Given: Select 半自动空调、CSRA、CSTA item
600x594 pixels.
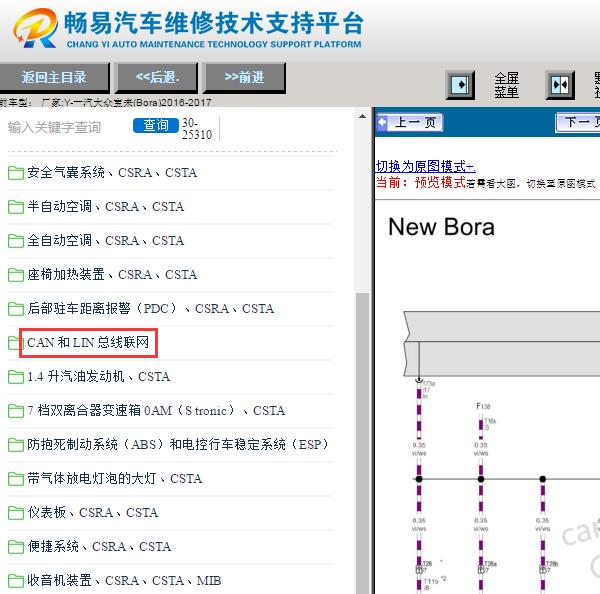Looking at the screenshot, I should click(105, 207).
